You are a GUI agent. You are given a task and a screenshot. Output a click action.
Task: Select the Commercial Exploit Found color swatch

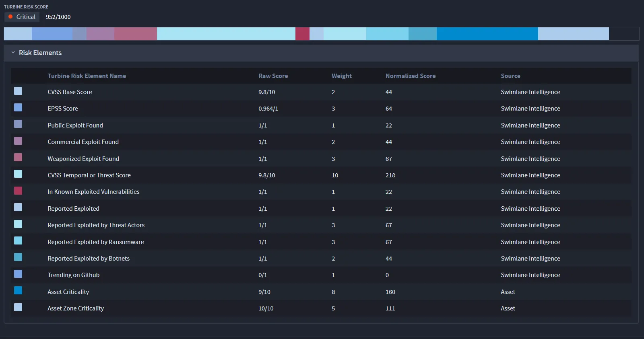(18, 141)
